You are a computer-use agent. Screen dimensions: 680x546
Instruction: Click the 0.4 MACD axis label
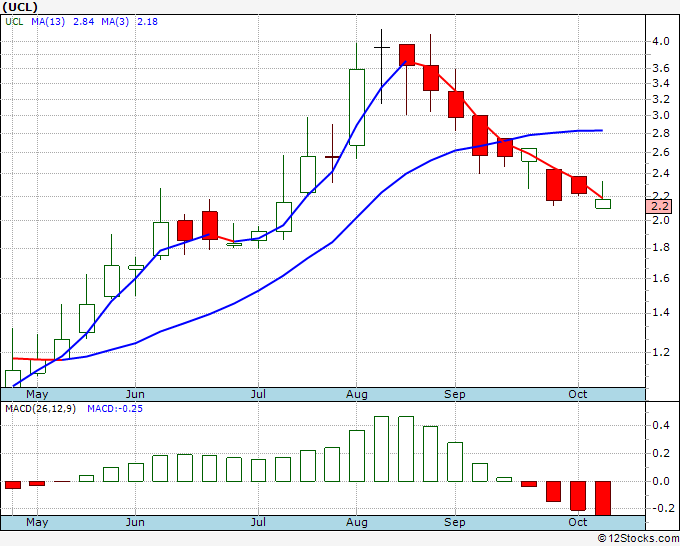coord(661,425)
